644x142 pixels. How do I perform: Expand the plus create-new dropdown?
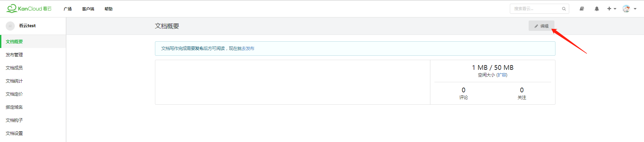click(611, 9)
